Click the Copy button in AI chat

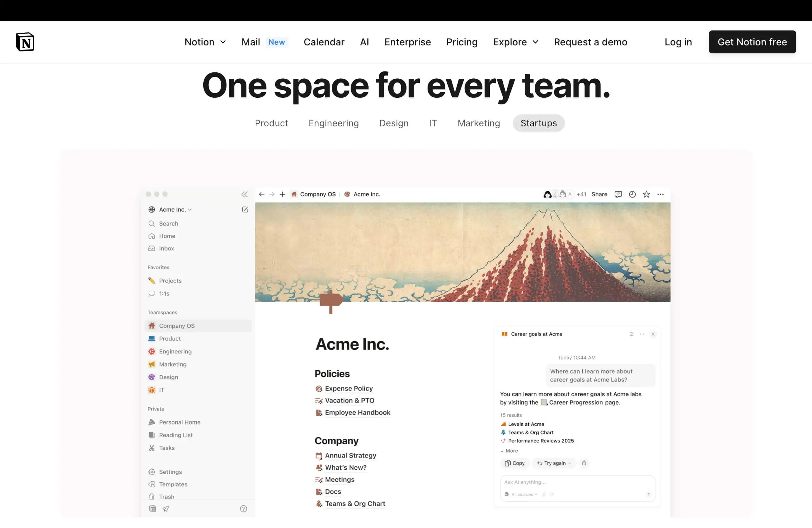pos(514,463)
